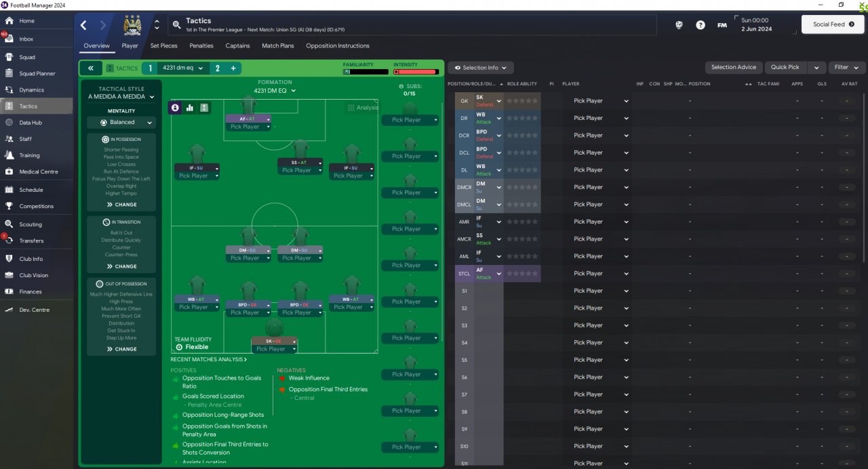
Task: Select tactic slot 1
Action: [x=150, y=68]
